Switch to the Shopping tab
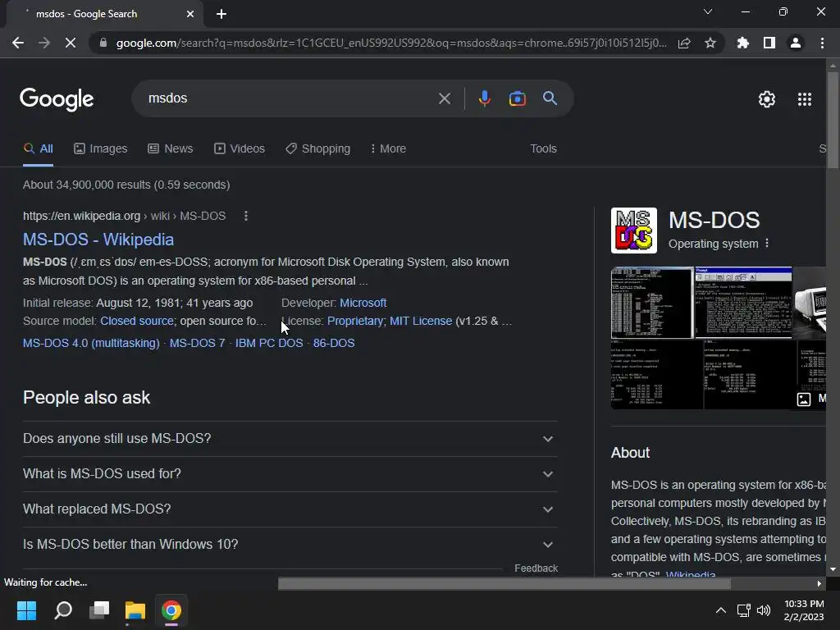Image resolution: width=840 pixels, height=630 pixels. coord(317,149)
